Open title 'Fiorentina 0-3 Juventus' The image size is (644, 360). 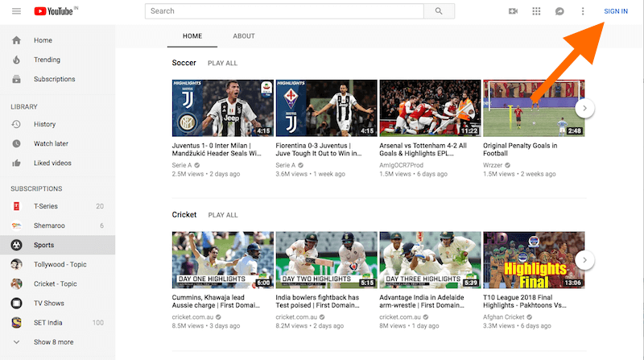point(319,150)
